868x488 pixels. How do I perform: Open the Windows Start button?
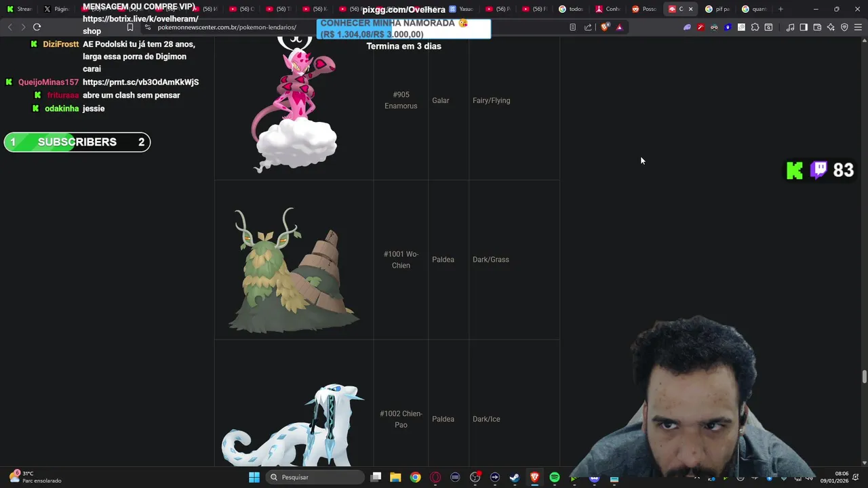pos(254,477)
